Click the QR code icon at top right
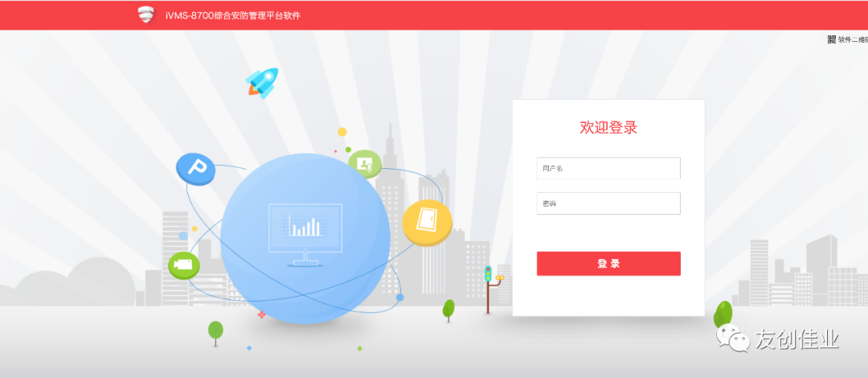This screenshot has width=868, height=378. [x=832, y=39]
